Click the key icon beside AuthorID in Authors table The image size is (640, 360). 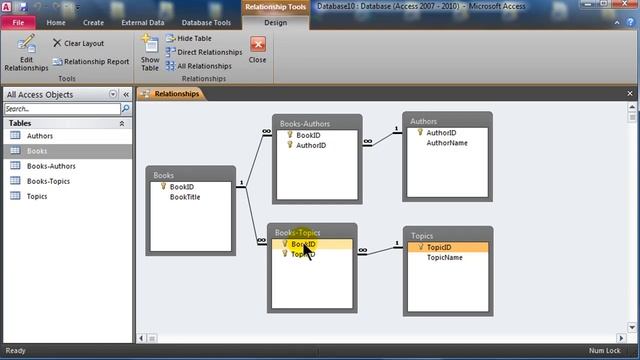point(420,133)
